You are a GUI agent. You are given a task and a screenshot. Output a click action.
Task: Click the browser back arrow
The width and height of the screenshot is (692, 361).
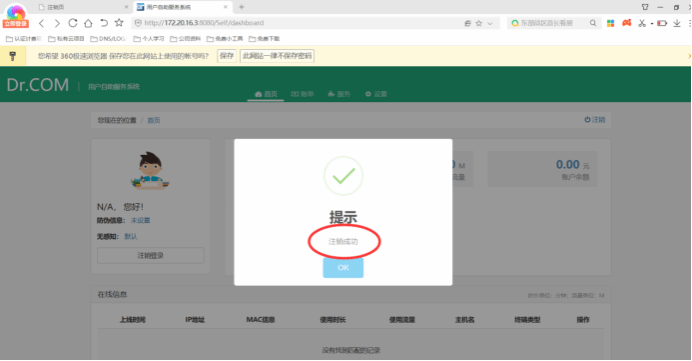pos(41,23)
